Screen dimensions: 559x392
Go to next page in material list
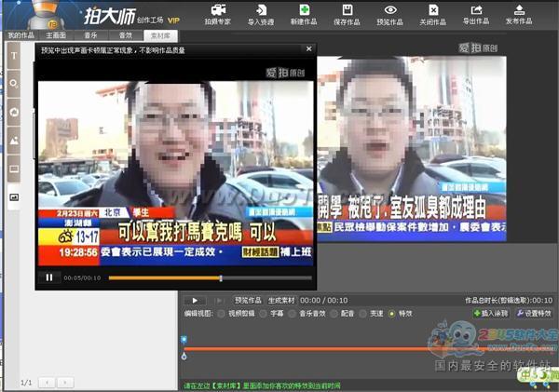coord(65,383)
